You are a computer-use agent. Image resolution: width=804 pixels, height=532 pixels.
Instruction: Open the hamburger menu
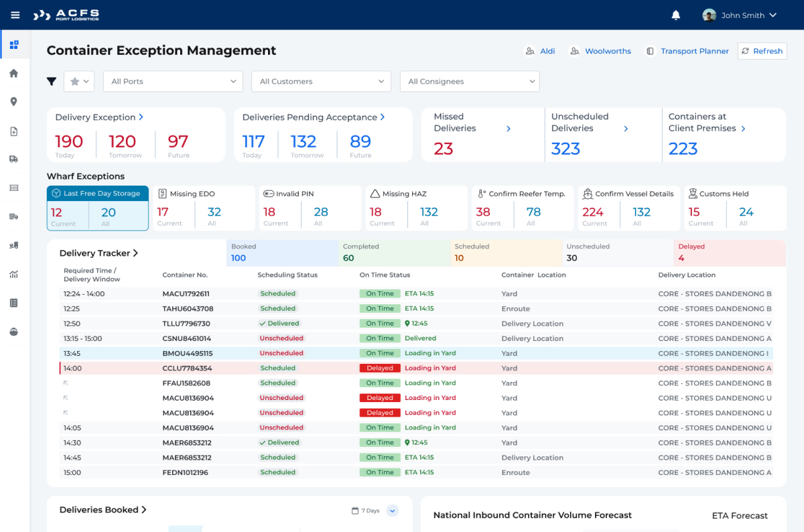click(15, 15)
